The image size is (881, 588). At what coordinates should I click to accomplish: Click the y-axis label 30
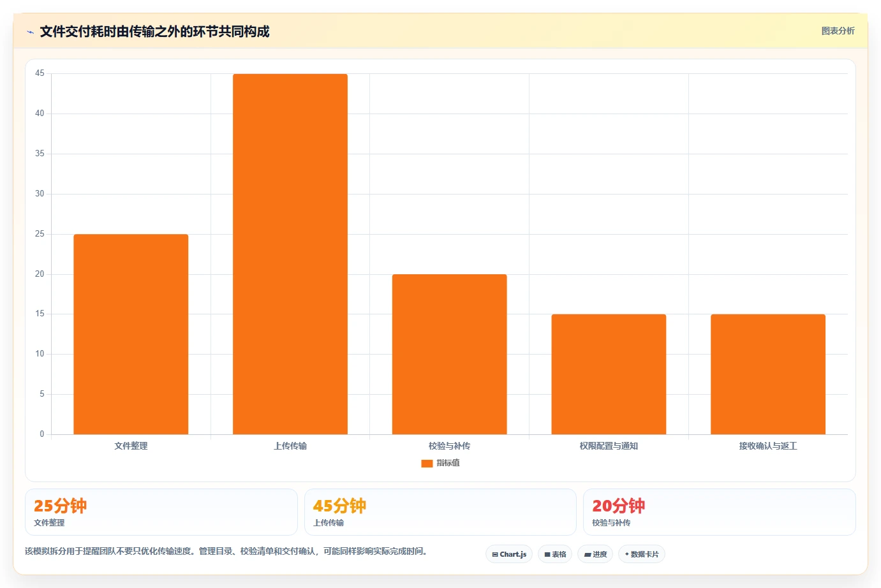(x=40, y=194)
